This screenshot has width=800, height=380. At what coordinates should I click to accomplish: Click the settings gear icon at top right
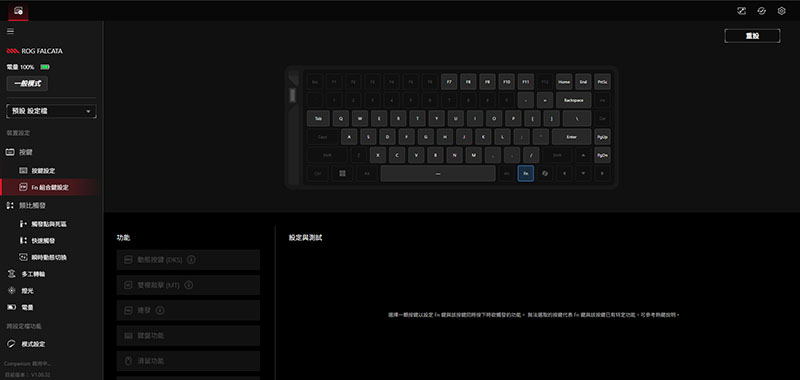click(x=781, y=11)
